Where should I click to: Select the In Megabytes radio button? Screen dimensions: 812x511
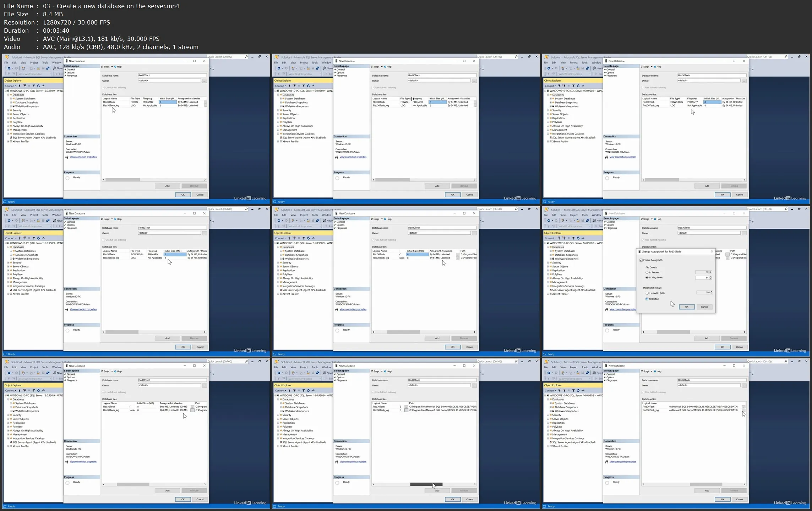(647, 278)
